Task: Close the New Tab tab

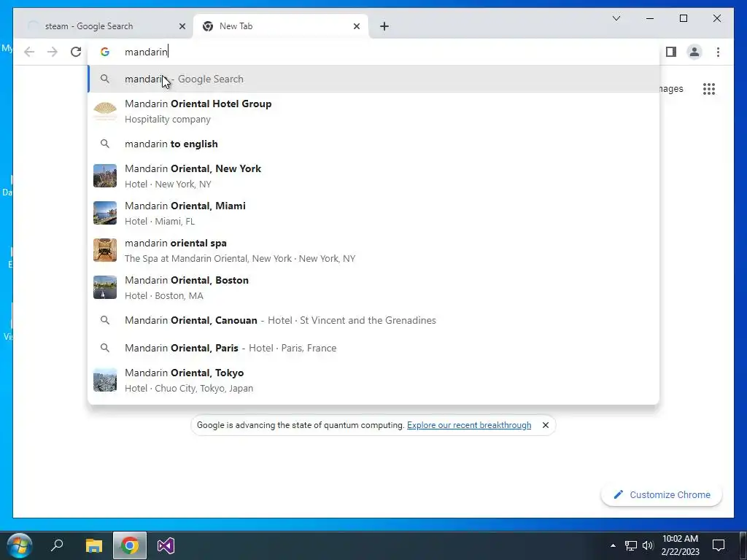Action: click(x=356, y=26)
